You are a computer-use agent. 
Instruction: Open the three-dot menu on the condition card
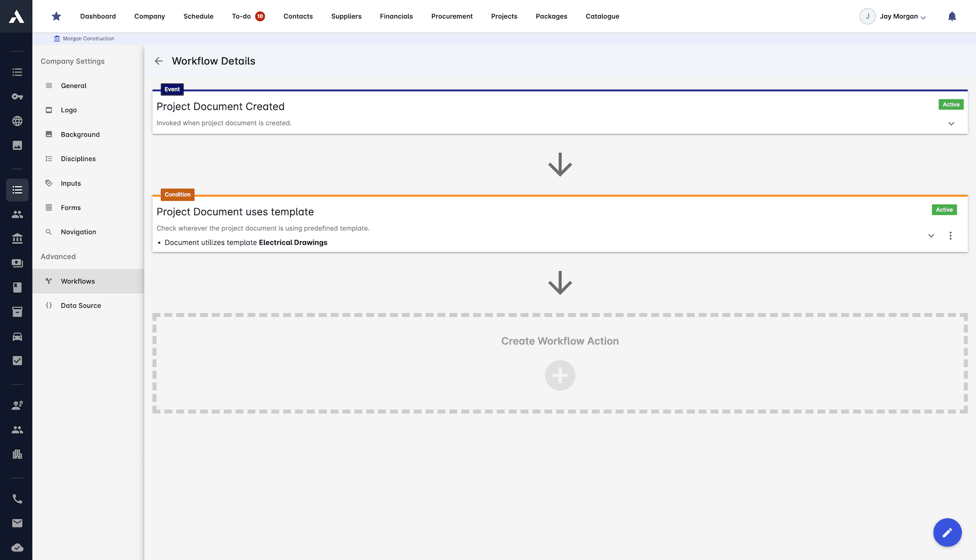pyautogui.click(x=951, y=235)
